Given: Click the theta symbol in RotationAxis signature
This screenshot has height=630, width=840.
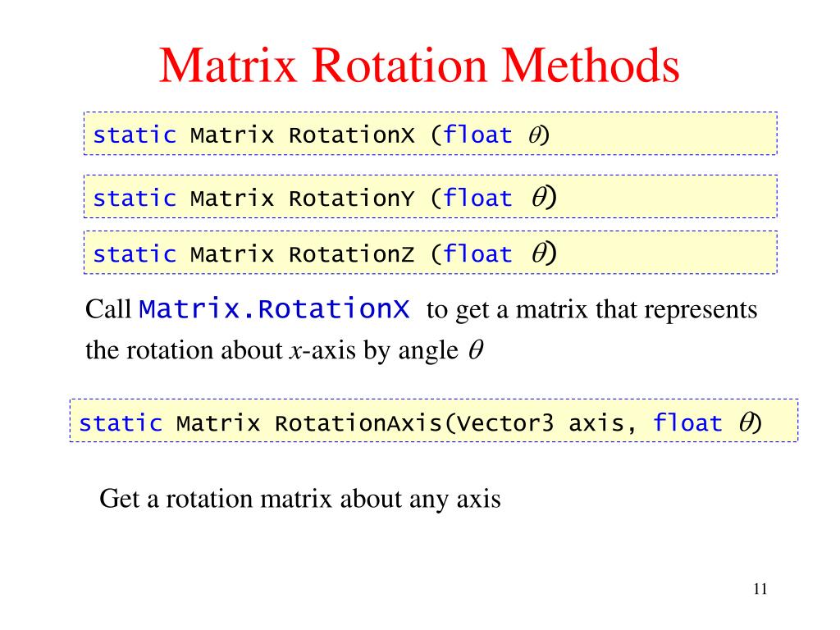Looking at the screenshot, I should coord(746,422).
